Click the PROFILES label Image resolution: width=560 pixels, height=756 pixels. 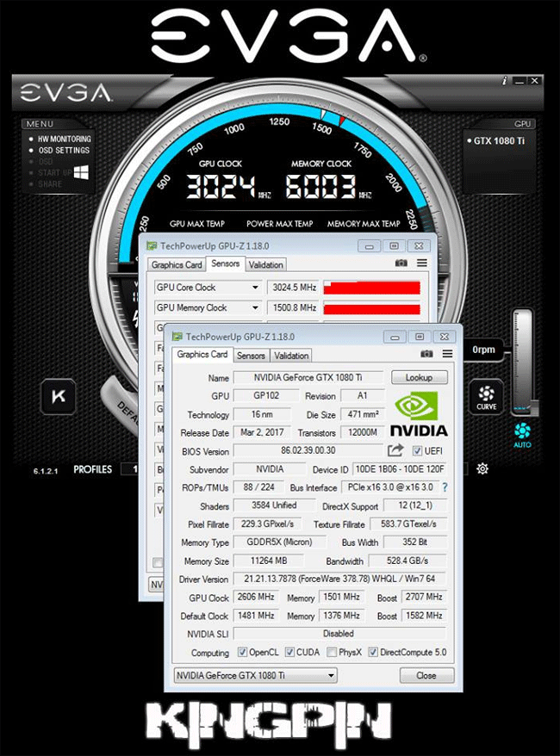[92, 469]
